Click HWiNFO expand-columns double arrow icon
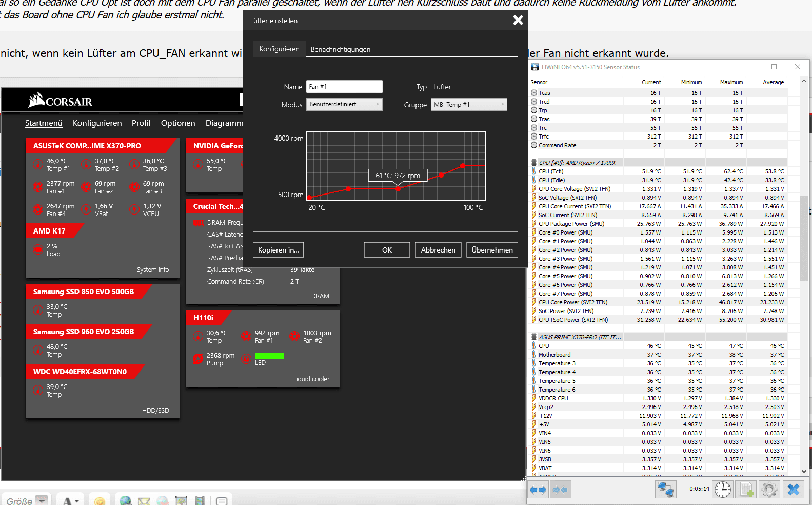The image size is (812, 505). [538, 490]
